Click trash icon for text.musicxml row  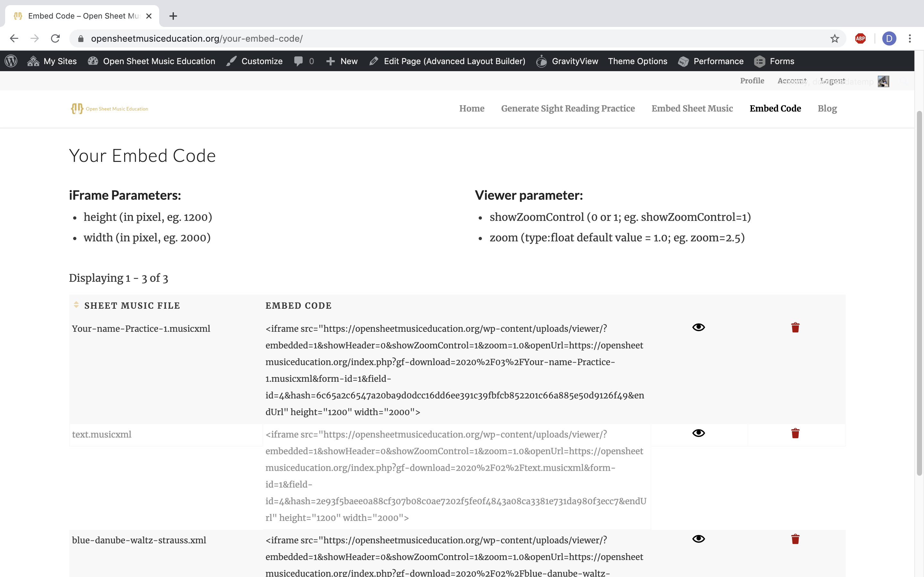795,433
